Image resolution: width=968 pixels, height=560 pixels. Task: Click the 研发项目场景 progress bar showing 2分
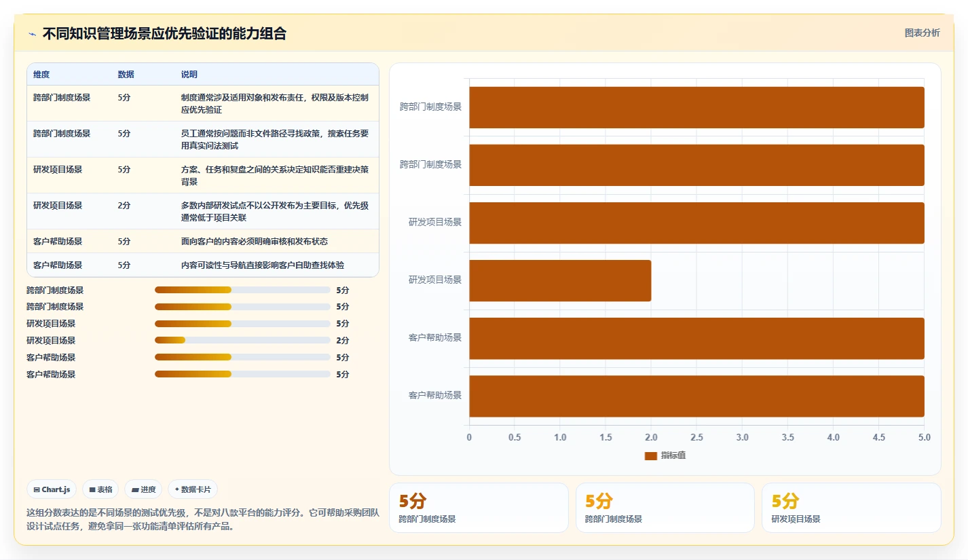(x=242, y=341)
